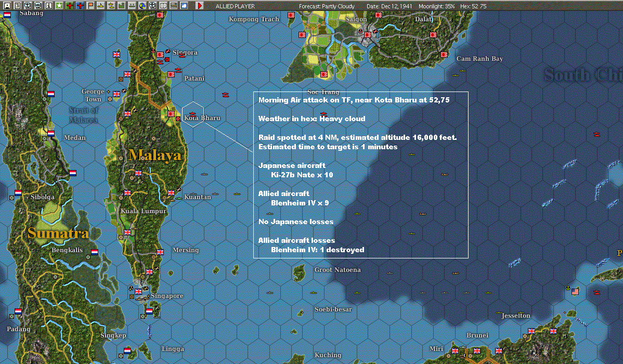Screen dimensions: 623x364
Task: Select the Dutch flag at Medan
Action: tap(51, 134)
